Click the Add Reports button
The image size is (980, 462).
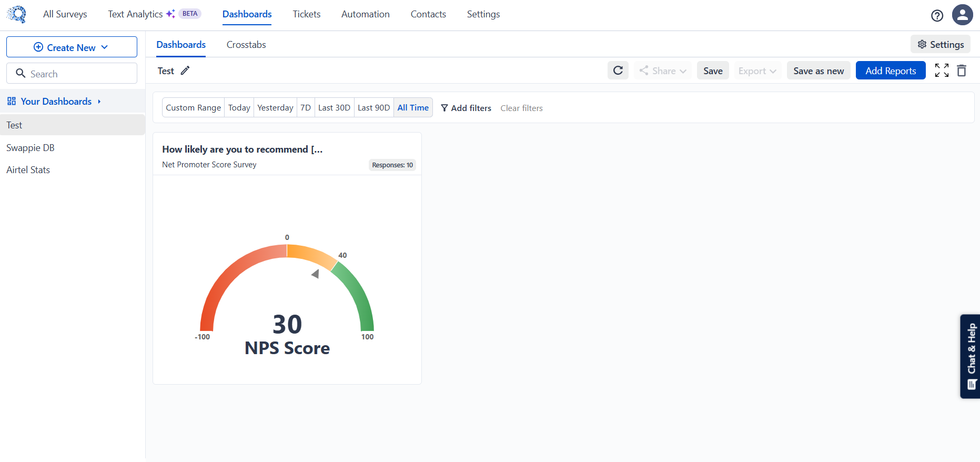890,71
